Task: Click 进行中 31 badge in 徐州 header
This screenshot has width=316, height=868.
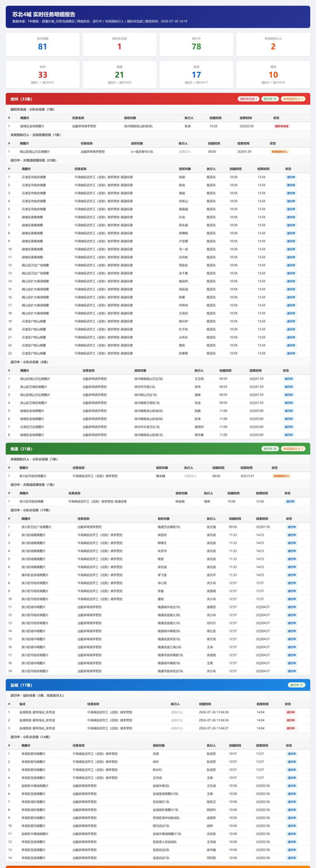Action: (270, 99)
